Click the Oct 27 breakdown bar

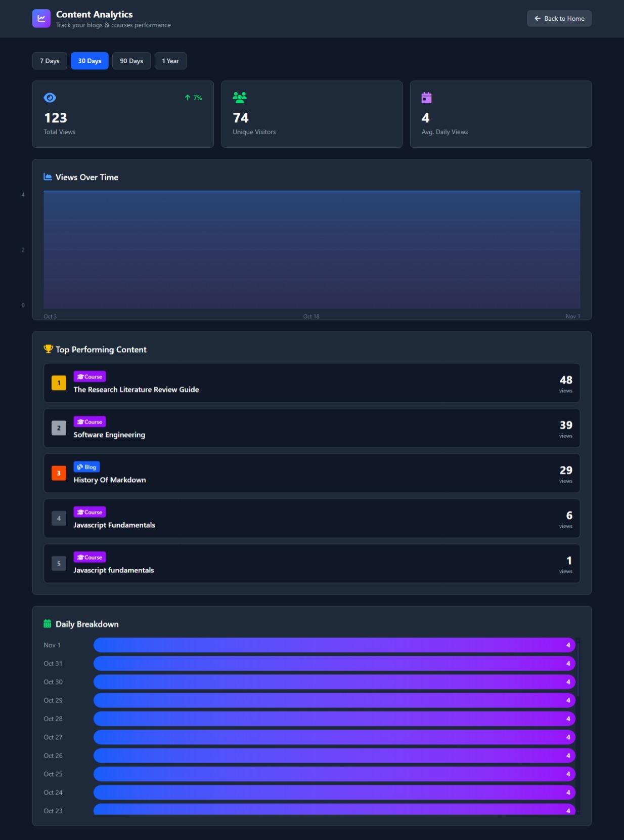click(334, 737)
